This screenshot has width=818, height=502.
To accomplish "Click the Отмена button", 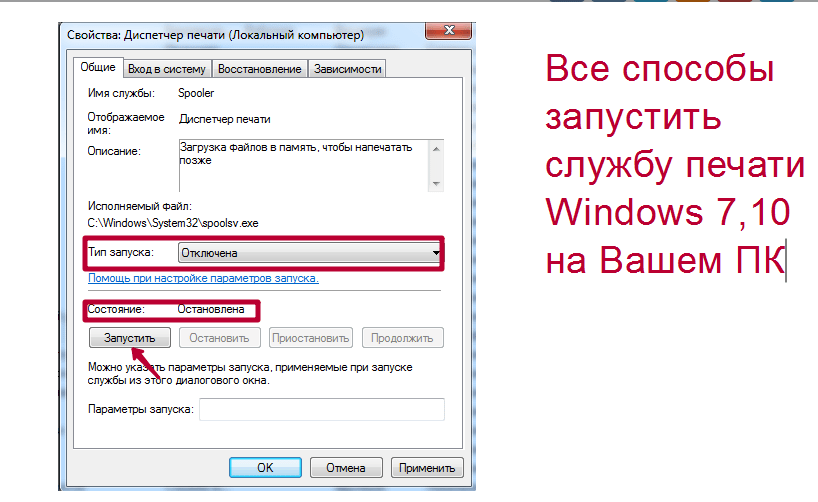I will [346, 468].
